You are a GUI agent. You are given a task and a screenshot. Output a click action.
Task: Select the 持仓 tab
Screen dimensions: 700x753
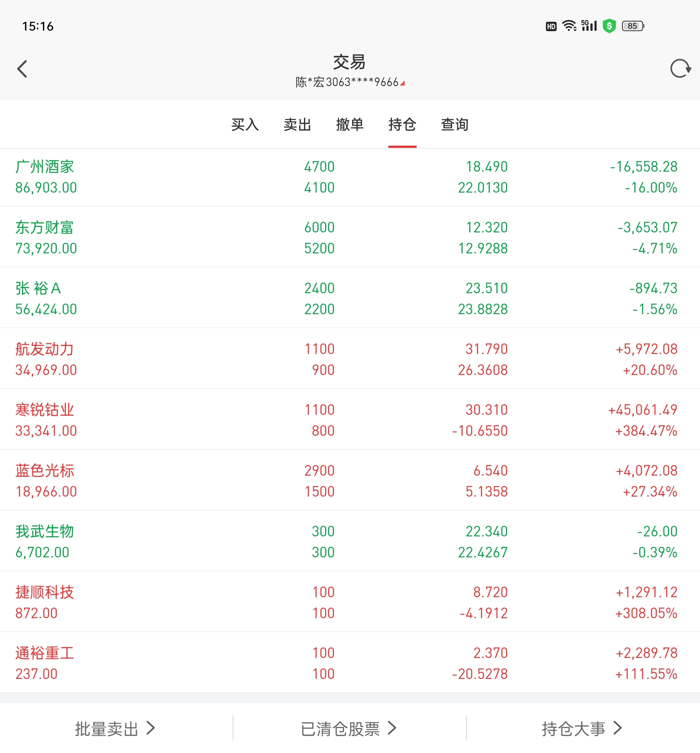click(x=402, y=125)
